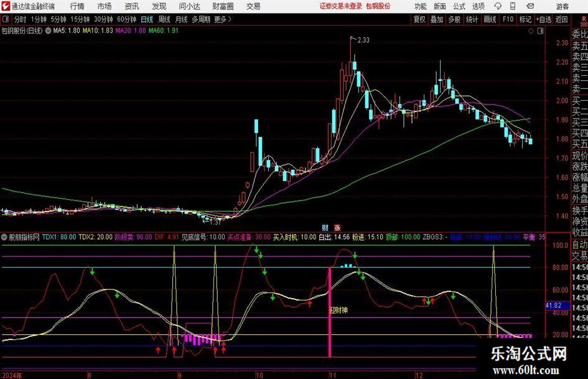The height and width of the screenshot is (379, 588).
Task: Click the 买入时机: 10.00 indicator value
Action: click(295, 237)
